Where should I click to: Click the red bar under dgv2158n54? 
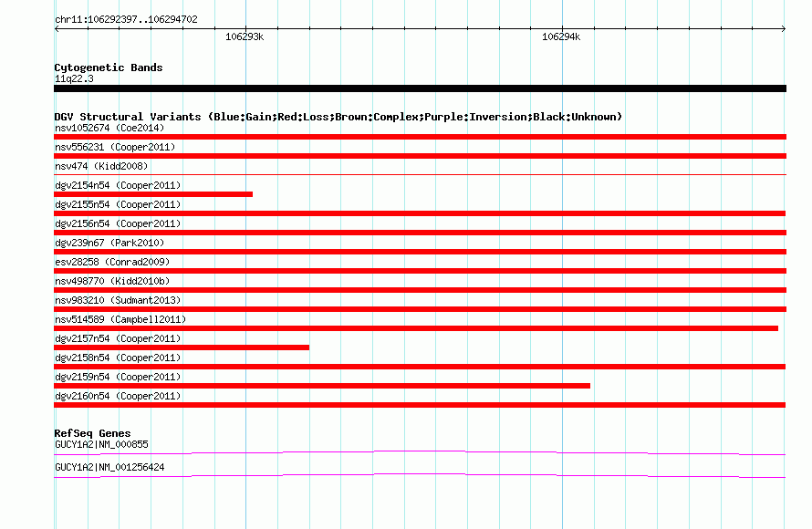pyautogui.click(x=420, y=367)
